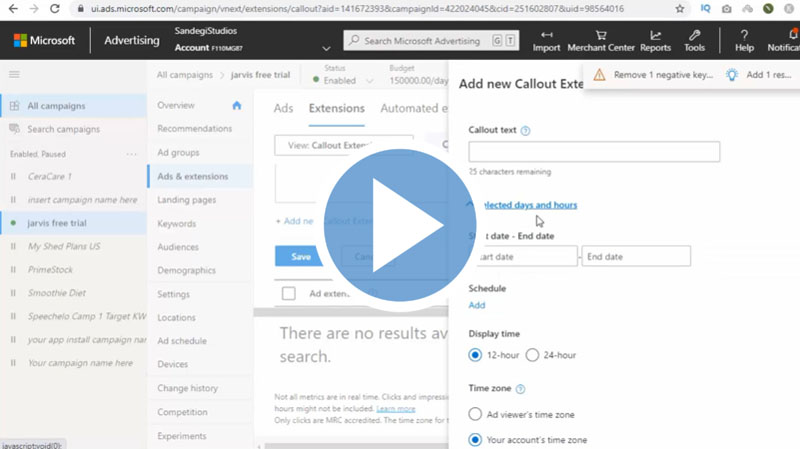Select the 24-hour display time
The width and height of the screenshot is (800, 449).
[x=532, y=355]
